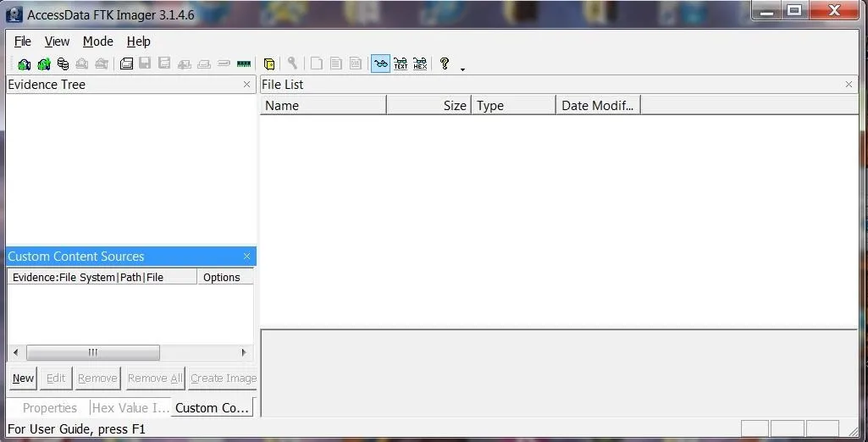The height and width of the screenshot is (442, 868).
Task: Click the Evidence:File System|Path|File column header
Action: tap(102, 277)
